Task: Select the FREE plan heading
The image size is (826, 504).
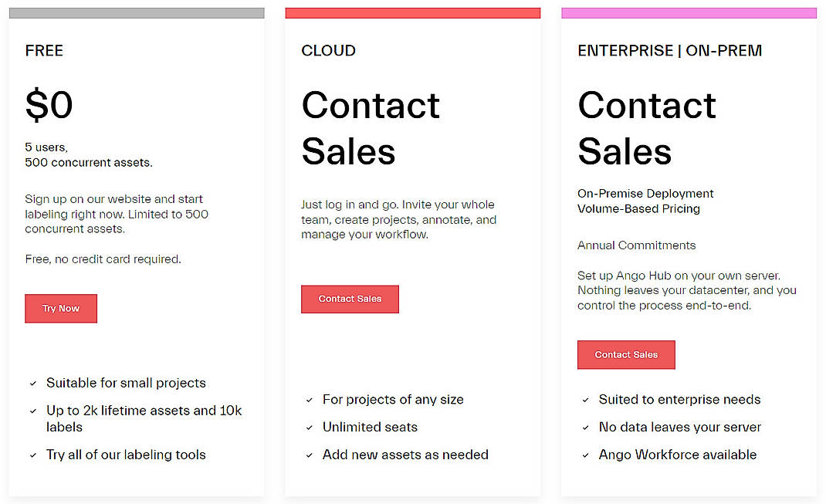Action: [x=44, y=51]
